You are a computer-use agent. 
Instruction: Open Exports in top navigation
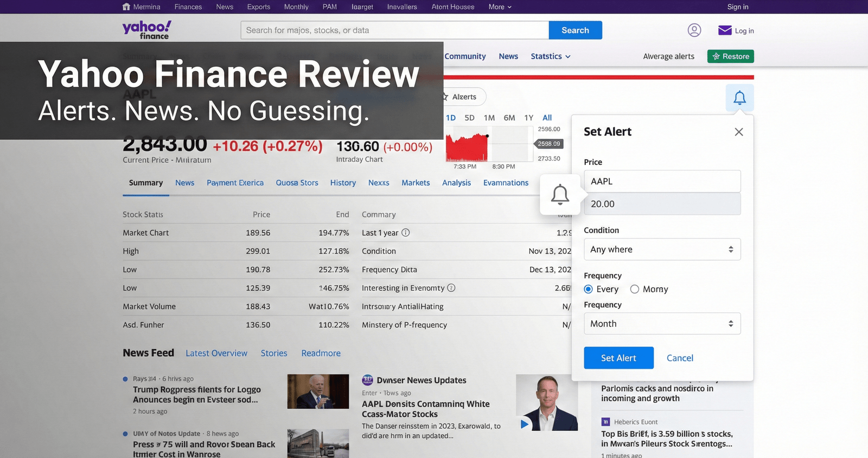pyautogui.click(x=259, y=7)
